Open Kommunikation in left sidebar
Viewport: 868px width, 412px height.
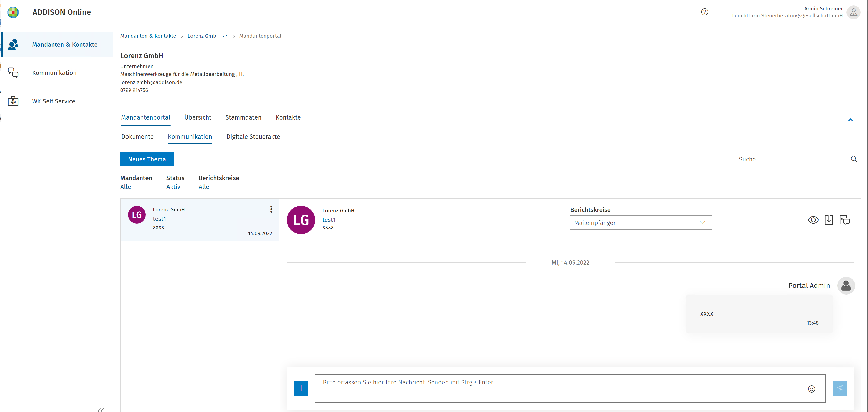click(x=54, y=73)
